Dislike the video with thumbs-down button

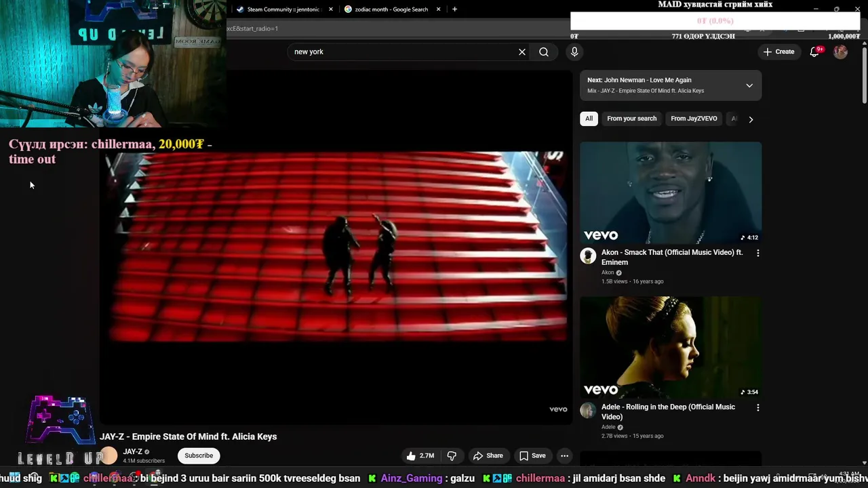click(452, 455)
